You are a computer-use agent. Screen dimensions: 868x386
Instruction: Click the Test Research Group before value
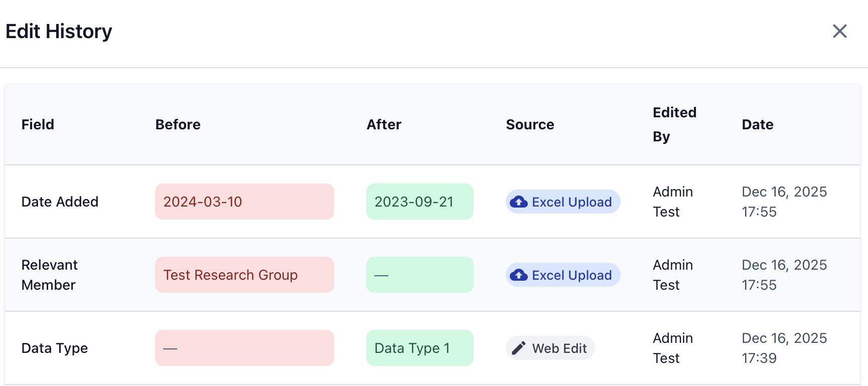point(244,275)
